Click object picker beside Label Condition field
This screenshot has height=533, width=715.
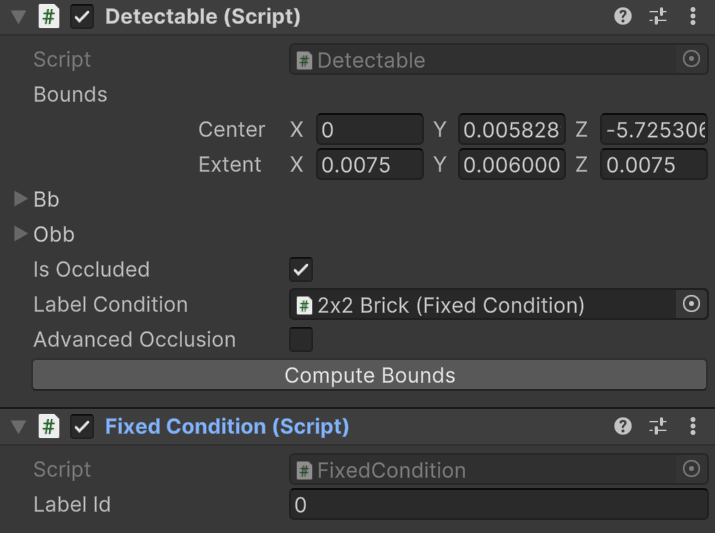point(691,305)
